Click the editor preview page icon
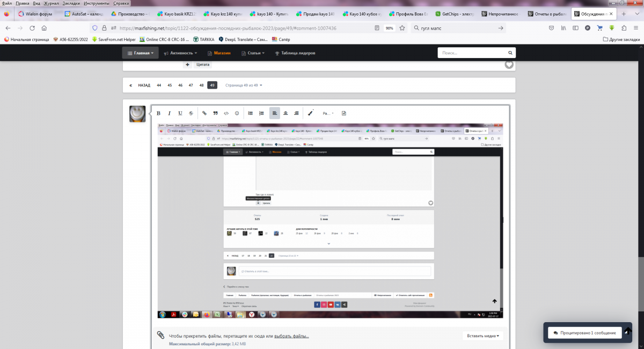The height and width of the screenshot is (349, 644). click(x=344, y=113)
